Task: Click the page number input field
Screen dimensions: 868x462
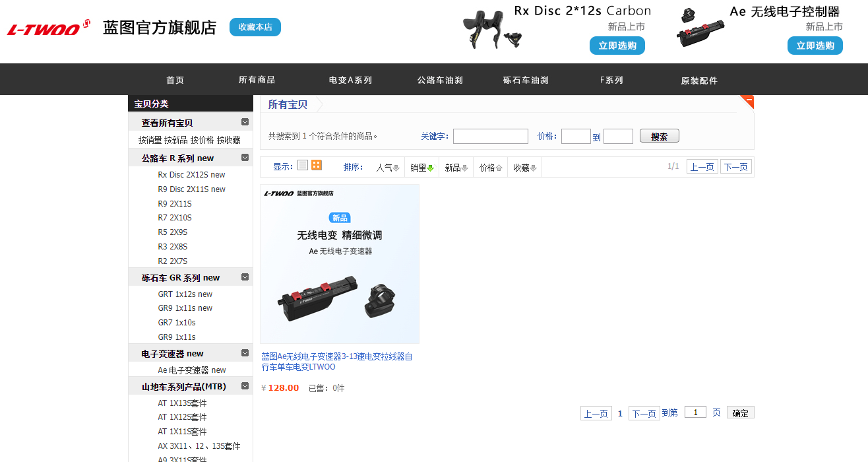Action: pos(695,412)
